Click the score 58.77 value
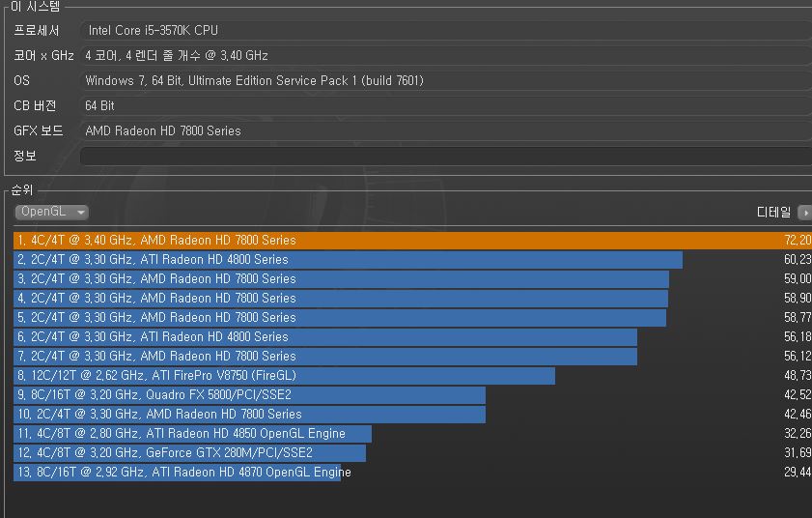This screenshot has width=812, height=518. point(798,317)
